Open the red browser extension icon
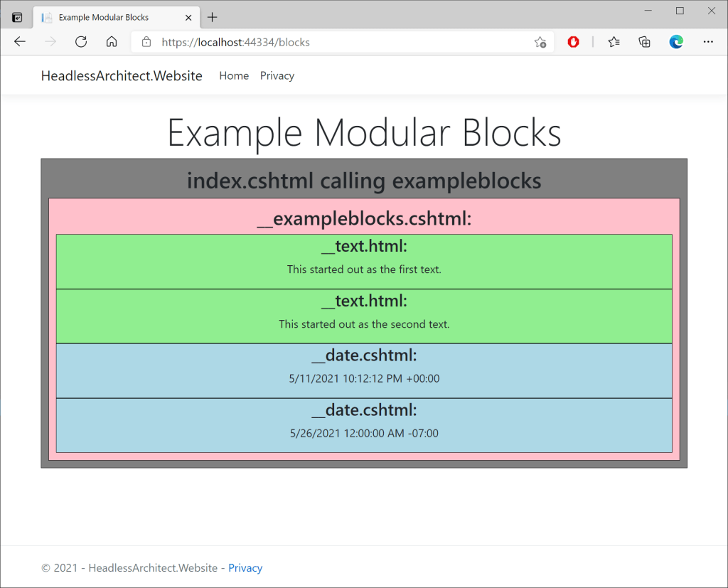Screen dimensions: 728x588 coord(572,42)
